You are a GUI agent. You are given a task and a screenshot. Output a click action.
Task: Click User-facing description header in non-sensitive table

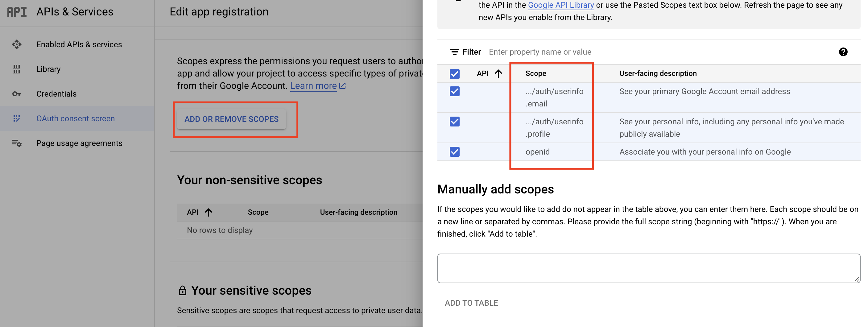click(x=358, y=212)
